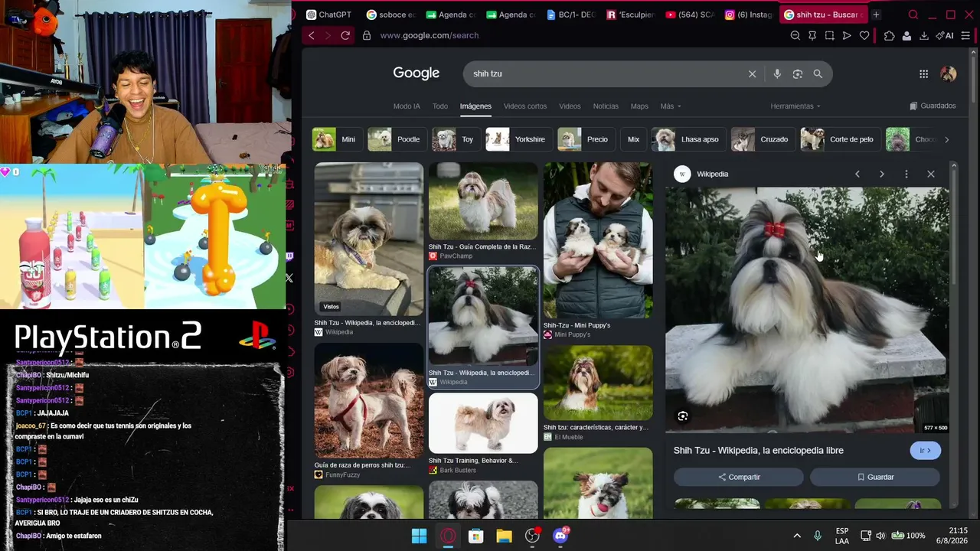Open the Noticias search tab
Image resolution: width=980 pixels, height=551 pixels.
click(606, 106)
